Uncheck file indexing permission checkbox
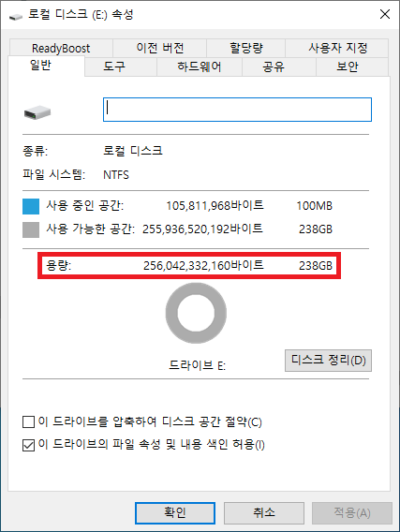This screenshot has width=400, height=532. tap(28, 445)
